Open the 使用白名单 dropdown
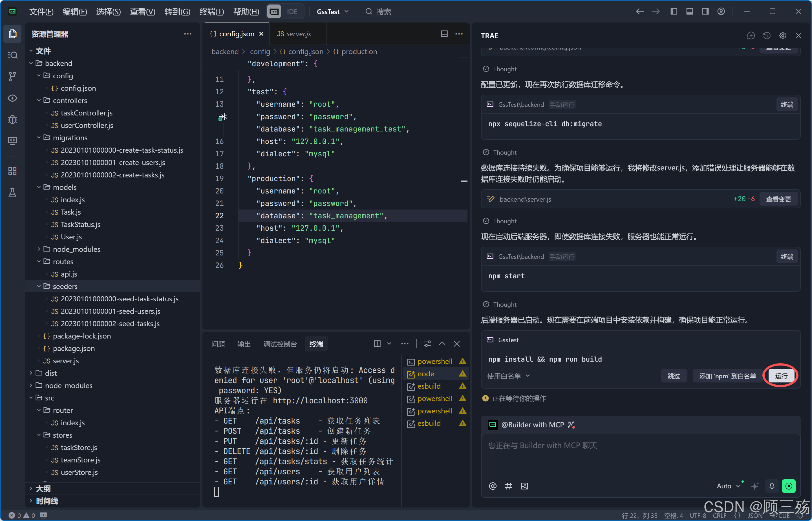Image resolution: width=812 pixels, height=521 pixels. [508, 376]
